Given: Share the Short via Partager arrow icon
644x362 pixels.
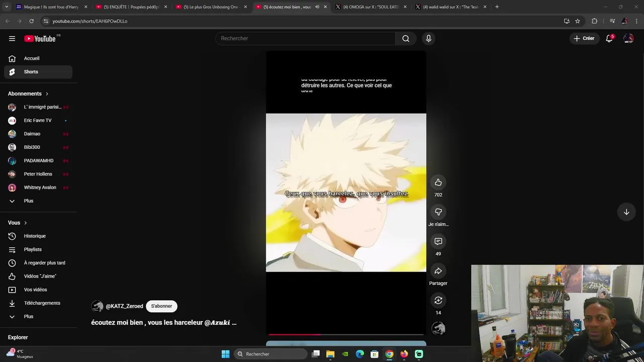Looking at the screenshot, I should tap(438, 271).
